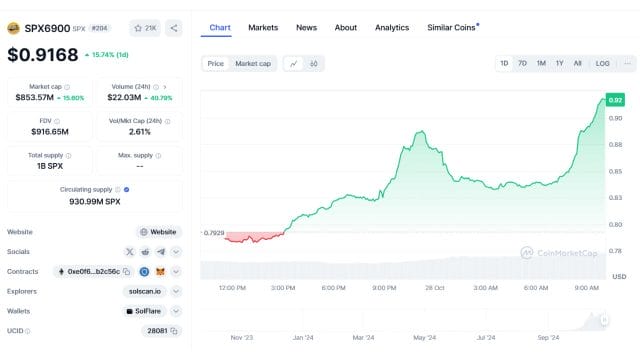Open the Reddit social link icon
640x360 pixels.
pos(145,252)
